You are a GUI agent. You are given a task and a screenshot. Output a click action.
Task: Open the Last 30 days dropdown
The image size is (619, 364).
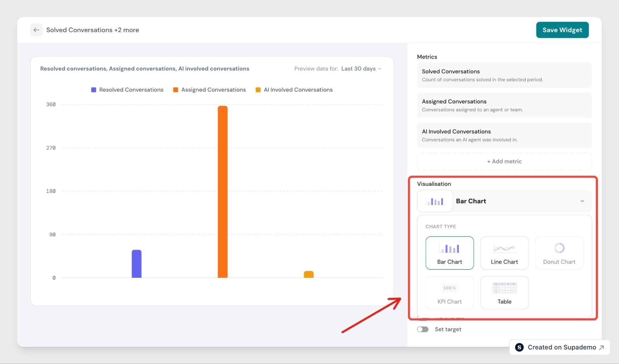coord(361,69)
